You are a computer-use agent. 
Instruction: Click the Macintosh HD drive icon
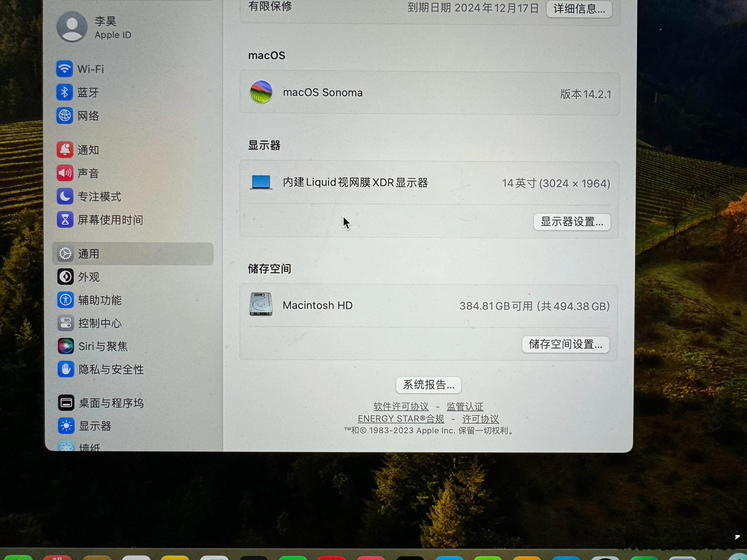pos(261,304)
